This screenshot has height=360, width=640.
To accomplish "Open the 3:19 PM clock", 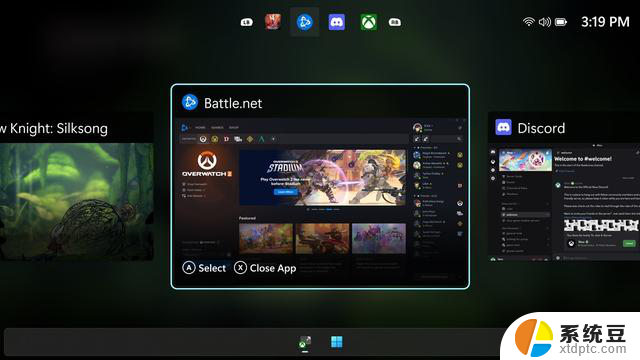I will 605,22.
